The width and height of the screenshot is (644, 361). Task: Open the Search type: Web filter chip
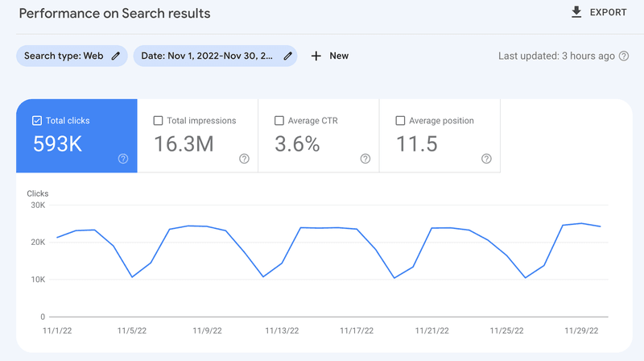click(72, 56)
